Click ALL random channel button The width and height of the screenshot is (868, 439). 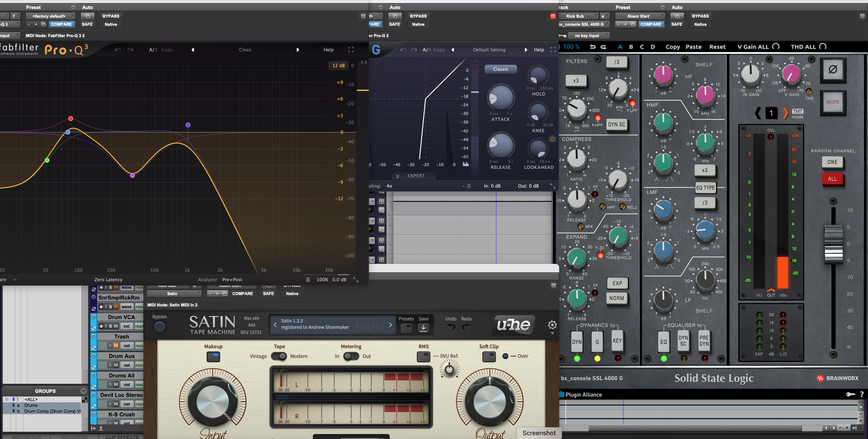(832, 179)
